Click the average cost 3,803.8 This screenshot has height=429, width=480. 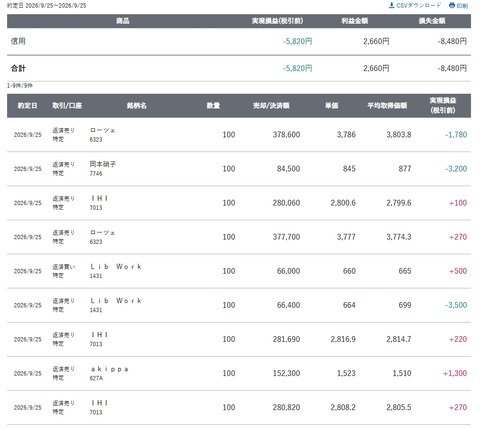(x=399, y=135)
